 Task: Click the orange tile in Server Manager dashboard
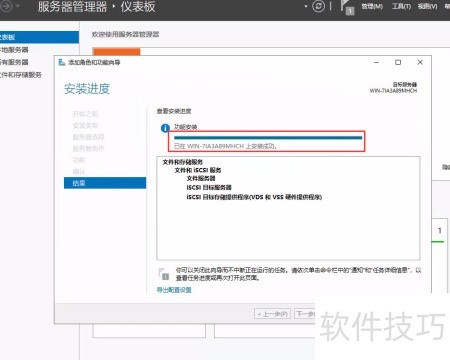pyautogui.click(x=116, y=52)
